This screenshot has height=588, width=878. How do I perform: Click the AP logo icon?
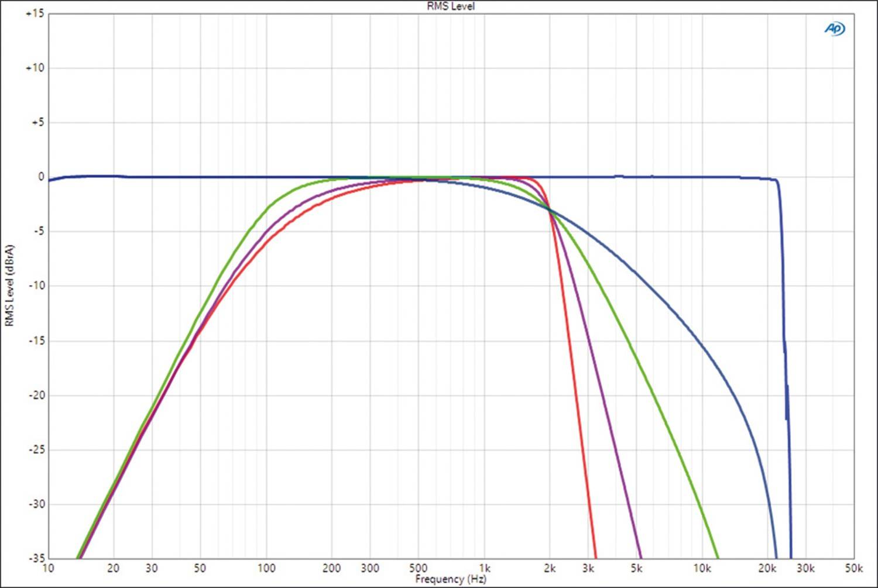tap(835, 28)
